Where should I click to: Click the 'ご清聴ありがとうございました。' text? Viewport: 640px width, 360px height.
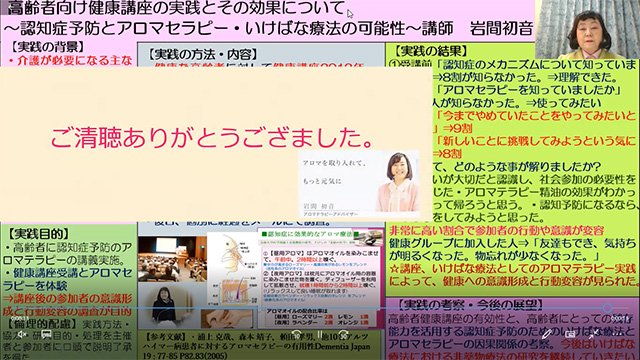(212, 138)
